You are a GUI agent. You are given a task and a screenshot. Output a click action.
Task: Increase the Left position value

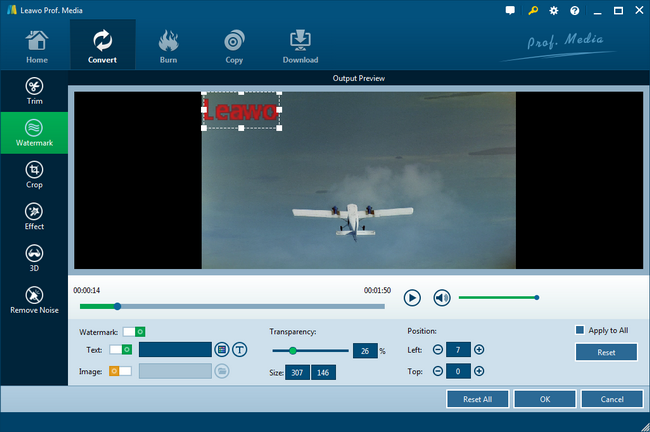point(479,349)
